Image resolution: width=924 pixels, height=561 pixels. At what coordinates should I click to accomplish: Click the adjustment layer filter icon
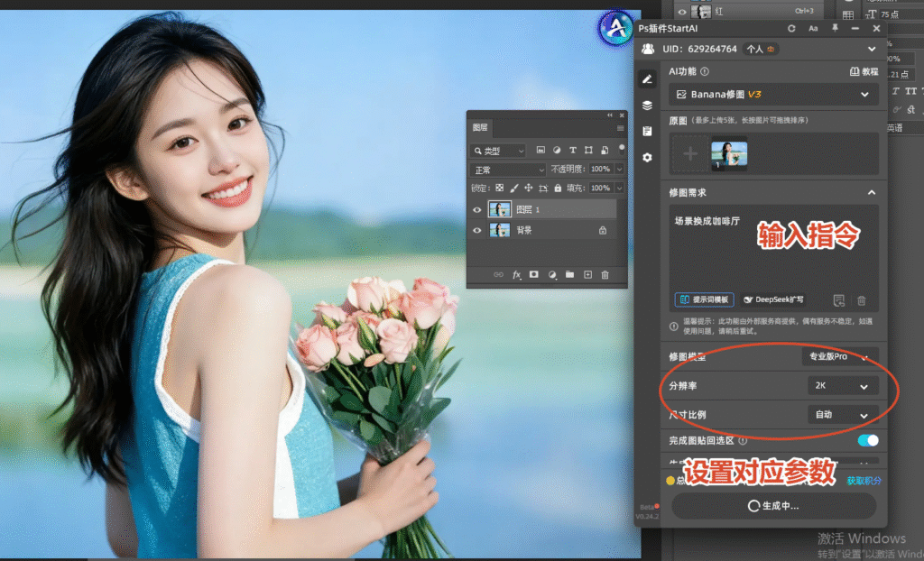(x=556, y=151)
